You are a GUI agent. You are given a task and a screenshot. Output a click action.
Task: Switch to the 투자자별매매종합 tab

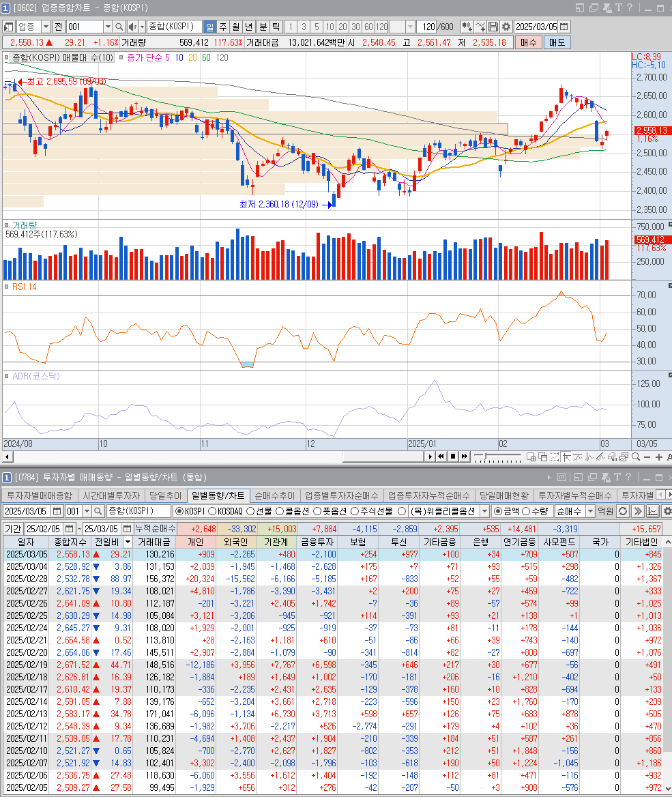tap(40, 495)
